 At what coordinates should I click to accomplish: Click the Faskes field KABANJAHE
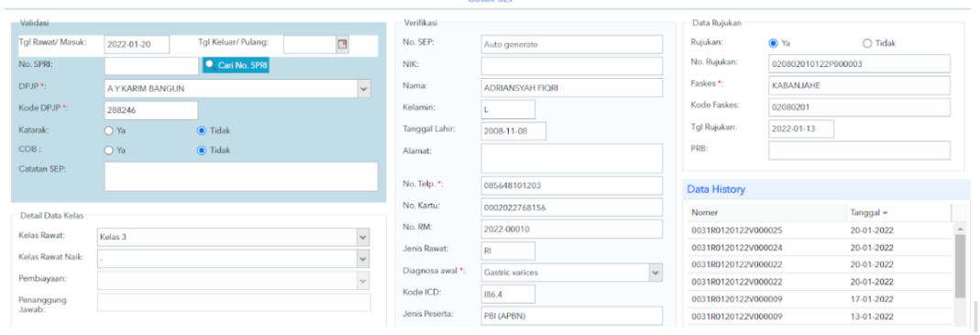click(x=859, y=85)
